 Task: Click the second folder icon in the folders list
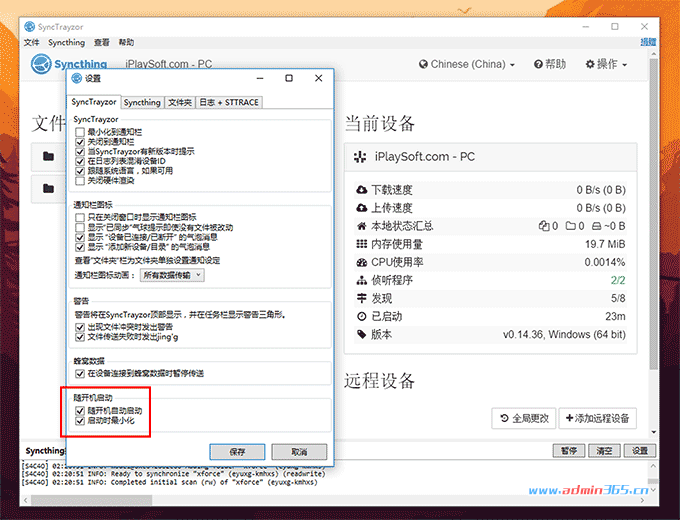coord(49,188)
